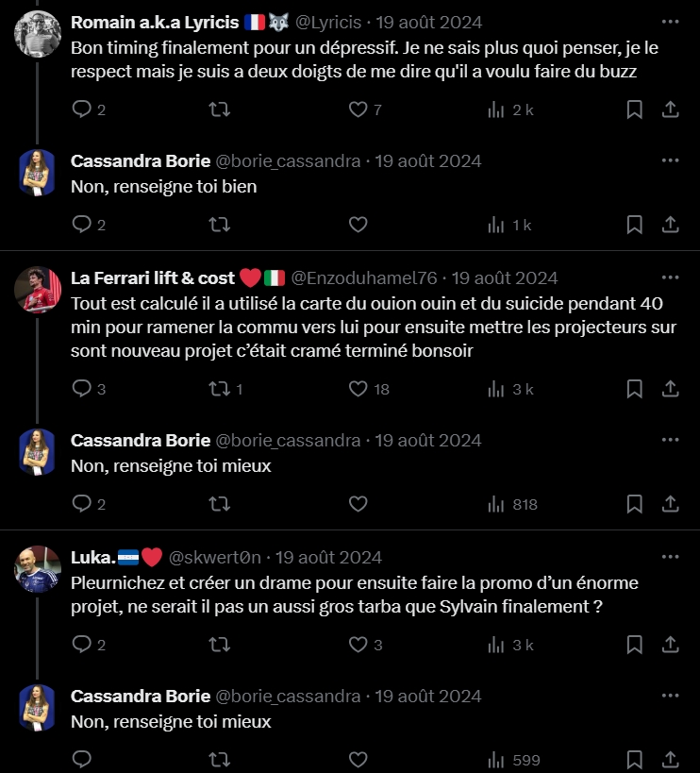Open more options on Lyricis's tweet
The width and height of the screenshot is (700, 773).
pyautogui.click(x=670, y=22)
